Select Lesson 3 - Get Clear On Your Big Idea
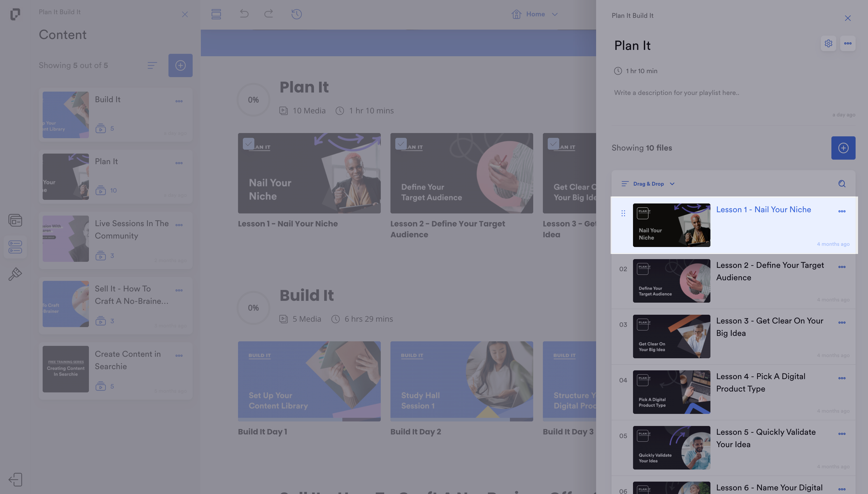The height and width of the screenshot is (494, 868). (733, 336)
